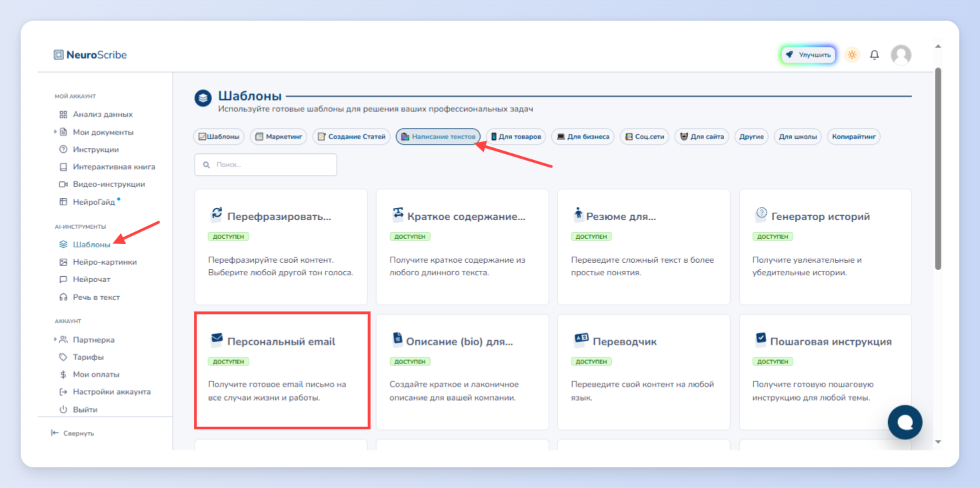Select the Создание Статей chip
Image resolution: width=980 pixels, height=488 pixels.
(351, 137)
